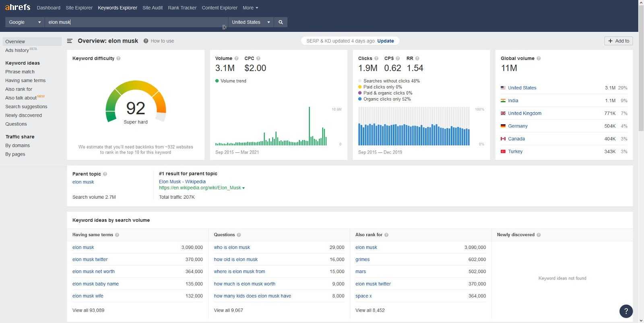Click the Canada flag icon
This screenshot has height=323, width=644.
(503, 139)
